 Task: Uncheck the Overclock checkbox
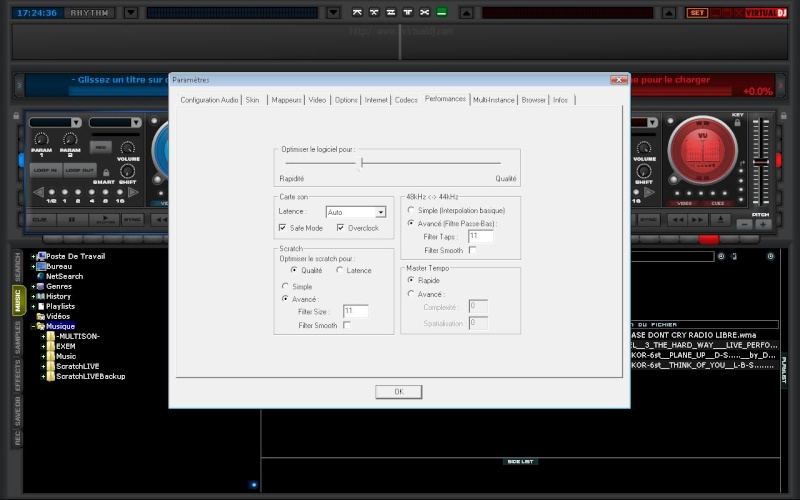340,228
